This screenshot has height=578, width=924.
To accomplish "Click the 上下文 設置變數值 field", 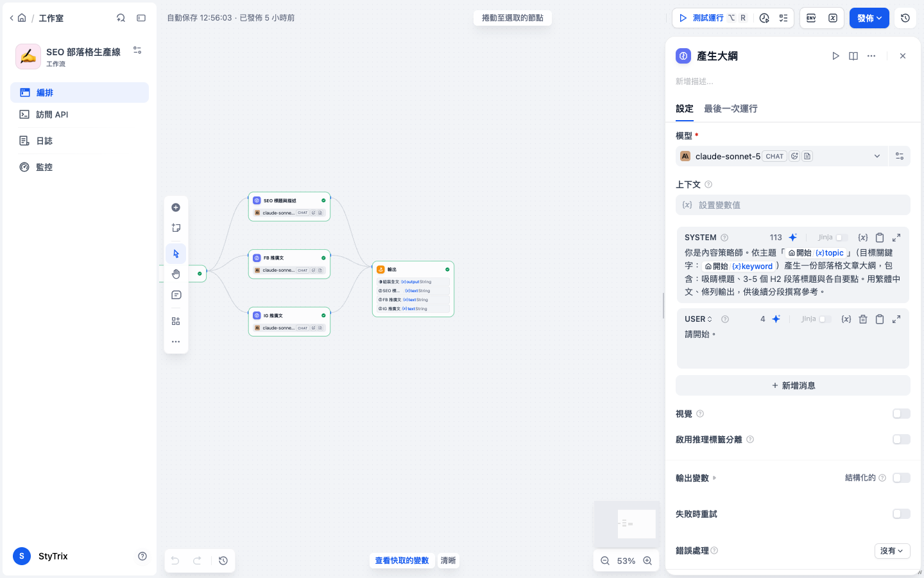I will (793, 205).
